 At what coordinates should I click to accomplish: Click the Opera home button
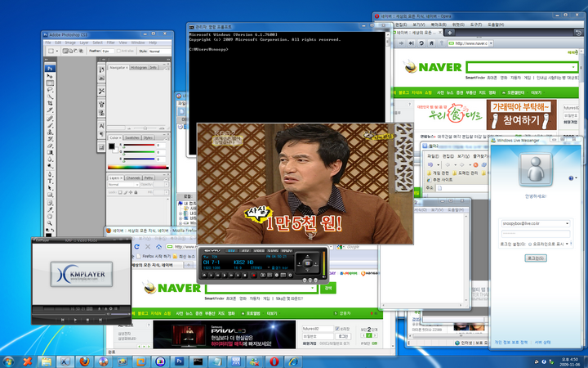click(x=431, y=43)
